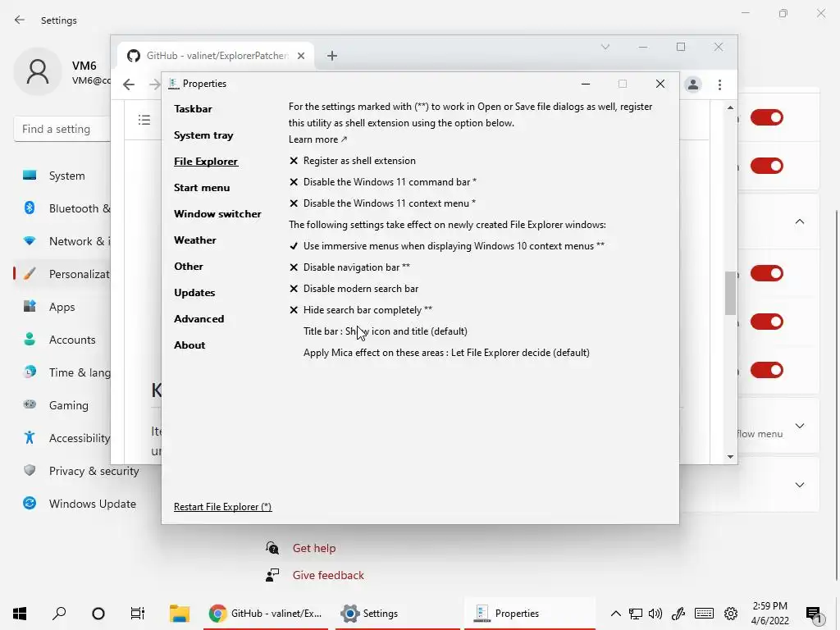Open gear icon in system tray
The image size is (840, 630).
click(731, 614)
